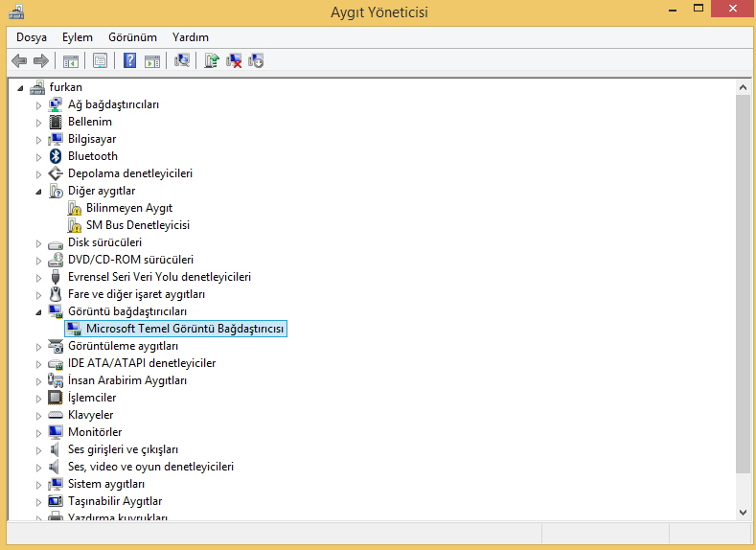Image resolution: width=756 pixels, height=550 pixels.
Task: Click the blue Help question mark icon
Action: pyautogui.click(x=129, y=60)
